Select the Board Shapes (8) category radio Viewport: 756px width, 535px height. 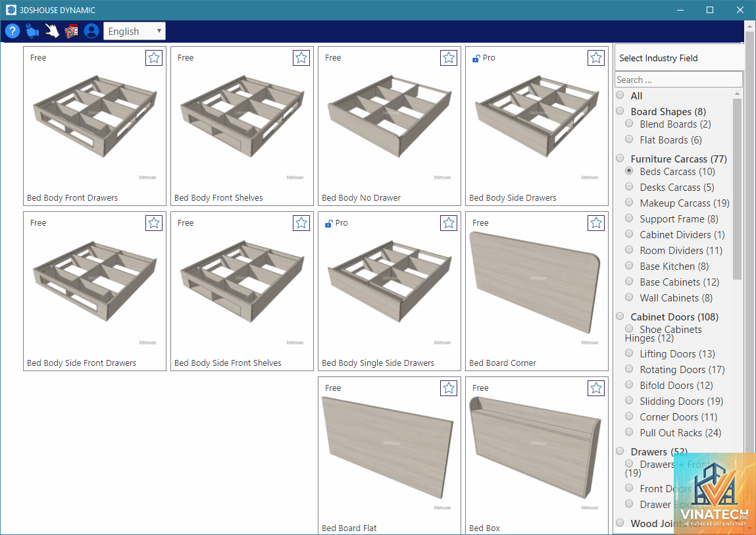tap(620, 111)
